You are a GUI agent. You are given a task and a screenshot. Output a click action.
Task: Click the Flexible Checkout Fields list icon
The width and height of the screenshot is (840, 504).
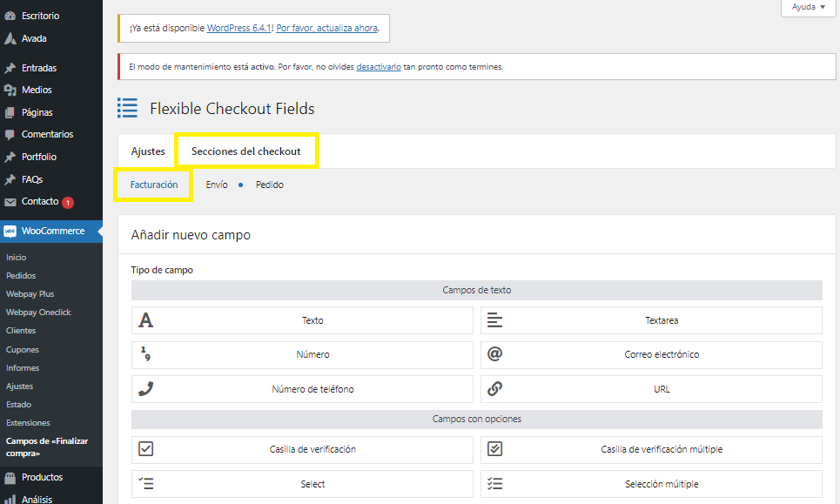(x=128, y=109)
